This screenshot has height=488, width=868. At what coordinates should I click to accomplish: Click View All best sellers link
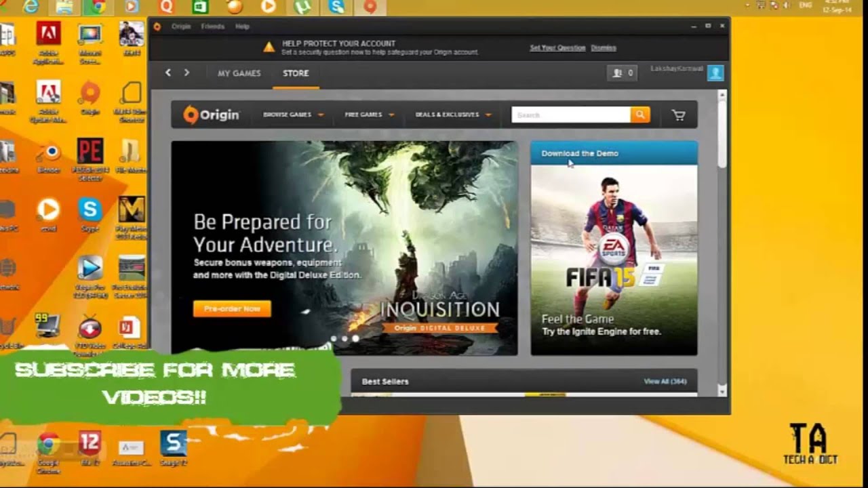(665, 382)
